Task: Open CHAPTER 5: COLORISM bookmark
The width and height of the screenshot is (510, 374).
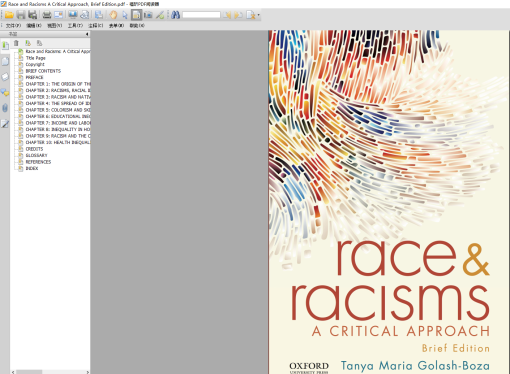Action: tap(58, 110)
